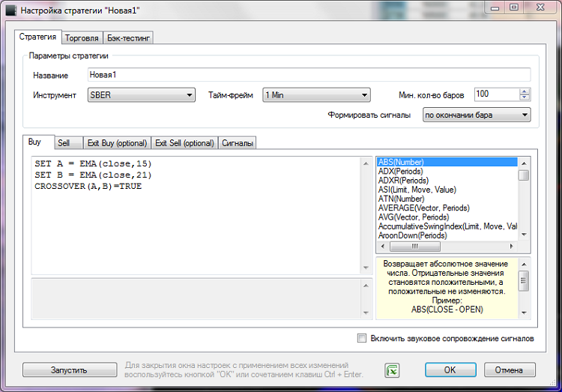Image resolution: width=562 pixels, height=392 pixels.
Task: Click function list scroll up arrow
Action: coord(524,163)
